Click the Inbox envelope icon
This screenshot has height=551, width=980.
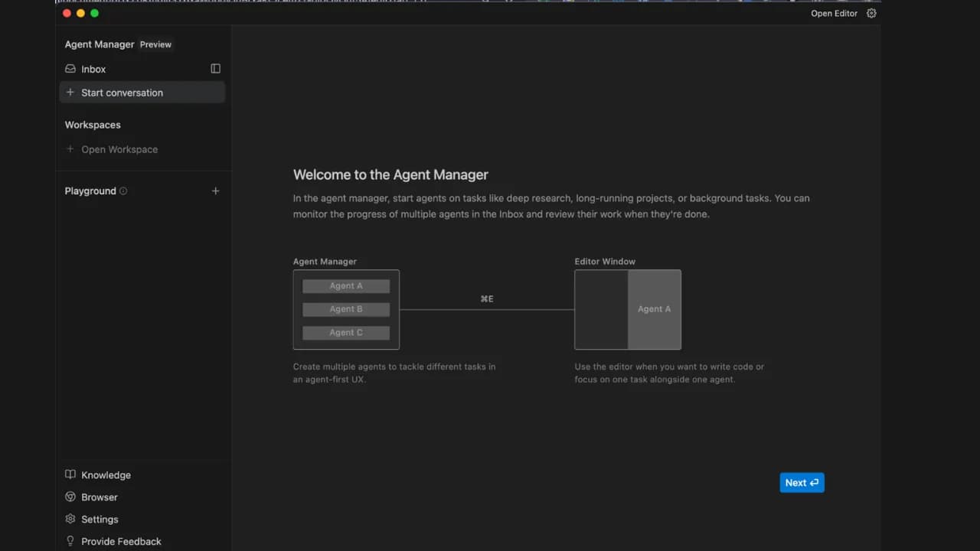pos(70,69)
